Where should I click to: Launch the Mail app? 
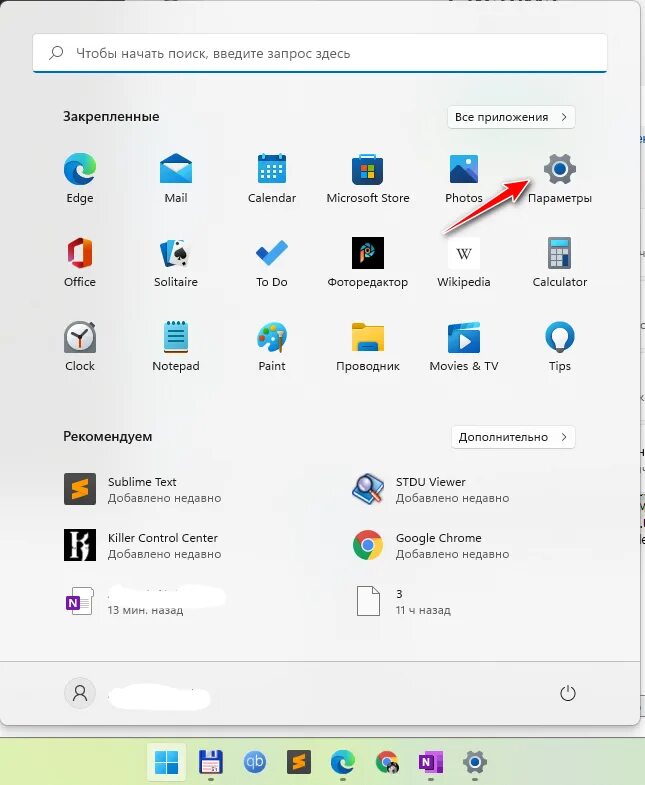pos(176,179)
